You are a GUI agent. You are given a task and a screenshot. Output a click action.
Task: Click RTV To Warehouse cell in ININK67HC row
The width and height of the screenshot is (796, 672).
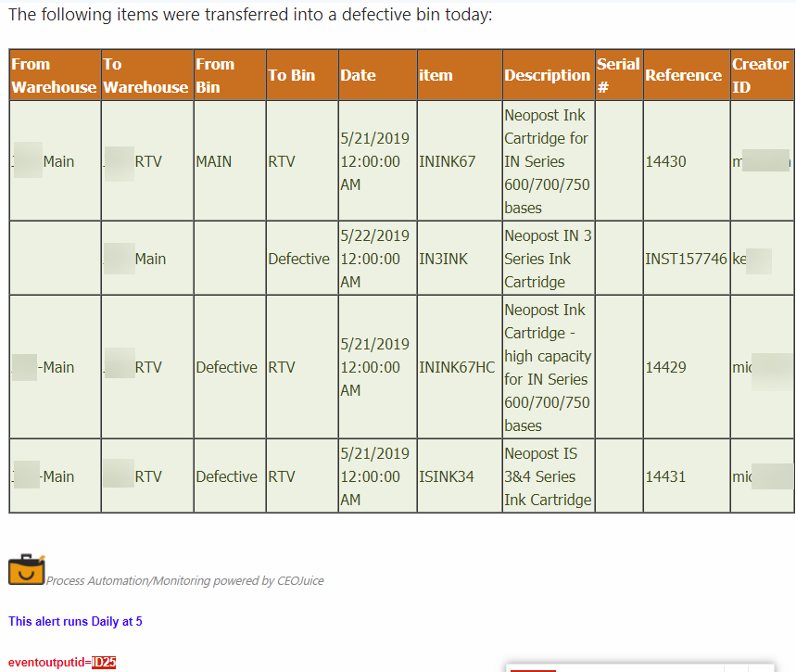coord(147,367)
